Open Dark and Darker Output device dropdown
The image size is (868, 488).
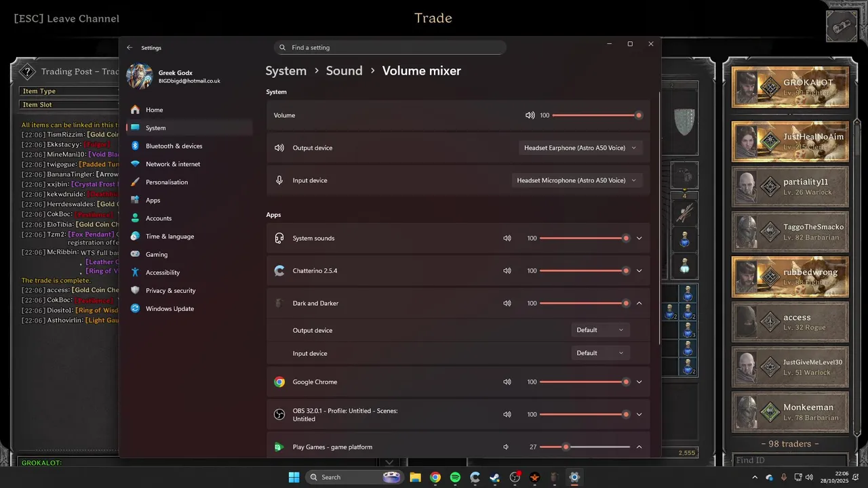pyautogui.click(x=600, y=330)
